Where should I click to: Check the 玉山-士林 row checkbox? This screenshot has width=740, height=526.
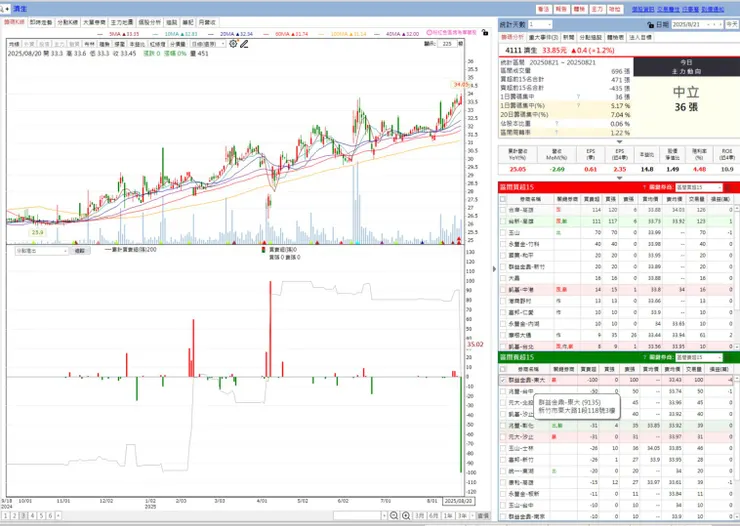503,448
